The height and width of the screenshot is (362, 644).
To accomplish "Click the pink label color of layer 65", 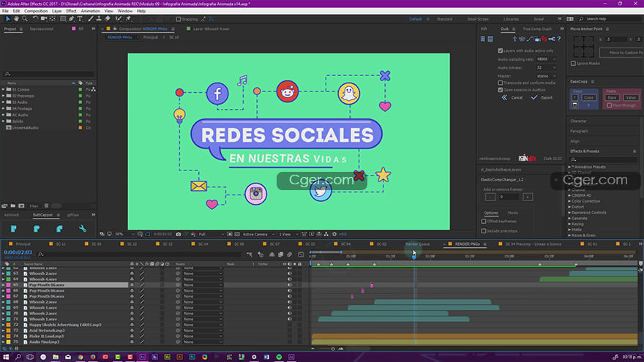I will (x=8, y=284).
